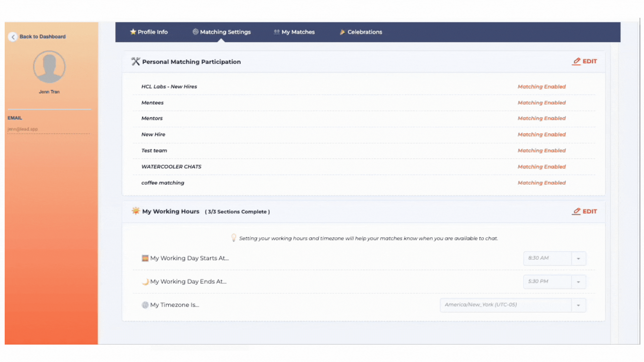Switch to the My Matches tab
Image resolution: width=644 pixels, height=362 pixels.
point(298,32)
